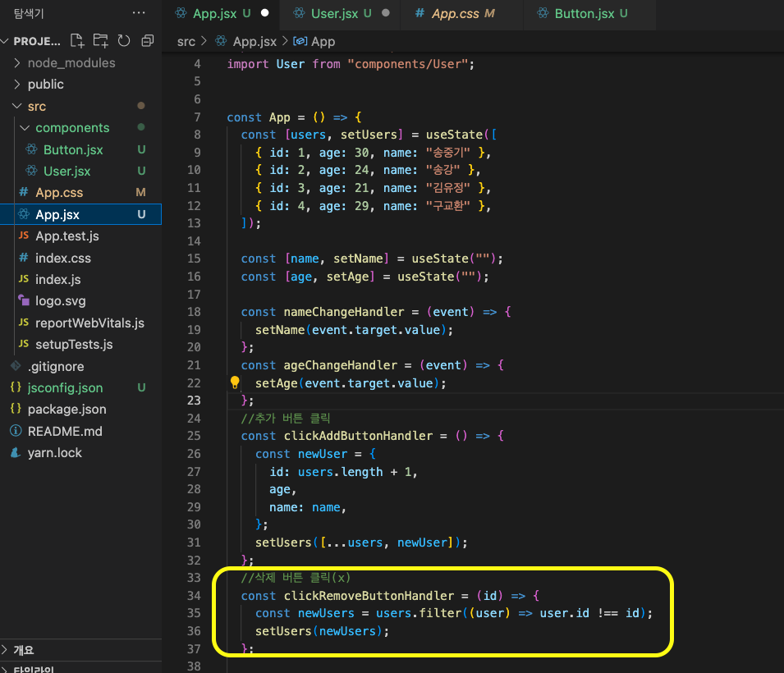The image size is (784, 673).
Task: Click the braces icon next to jsconfig.json
Action: (16, 387)
